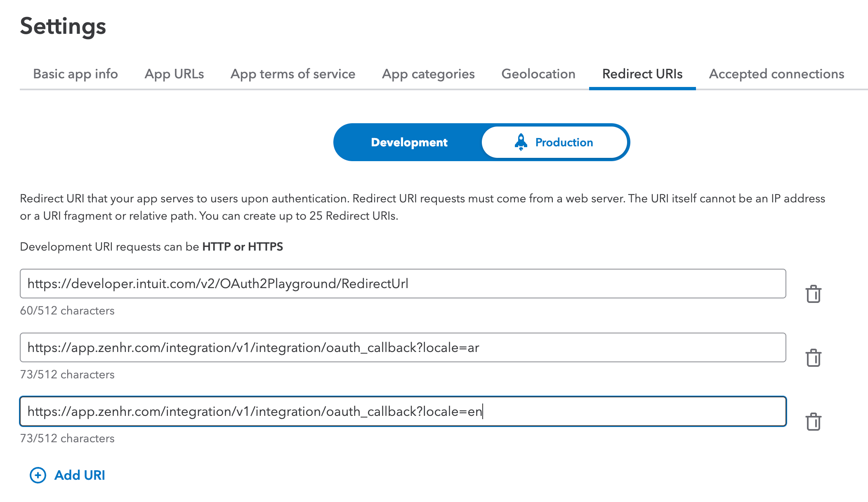This screenshot has height=502, width=868.
Task: Delete the OAuth2Playground redirect URI
Action: point(813,294)
